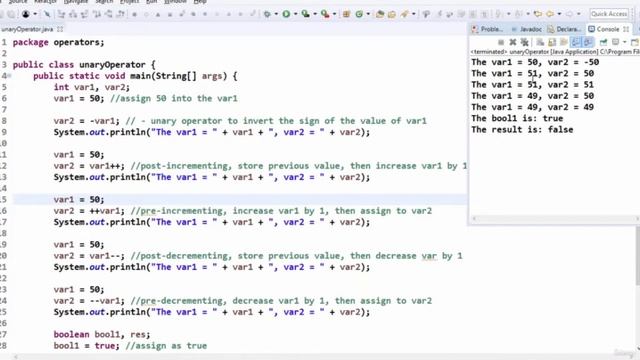The width and height of the screenshot is (640, 360).
Task: Toggle Pin Console button
Action: click(603, 42)
